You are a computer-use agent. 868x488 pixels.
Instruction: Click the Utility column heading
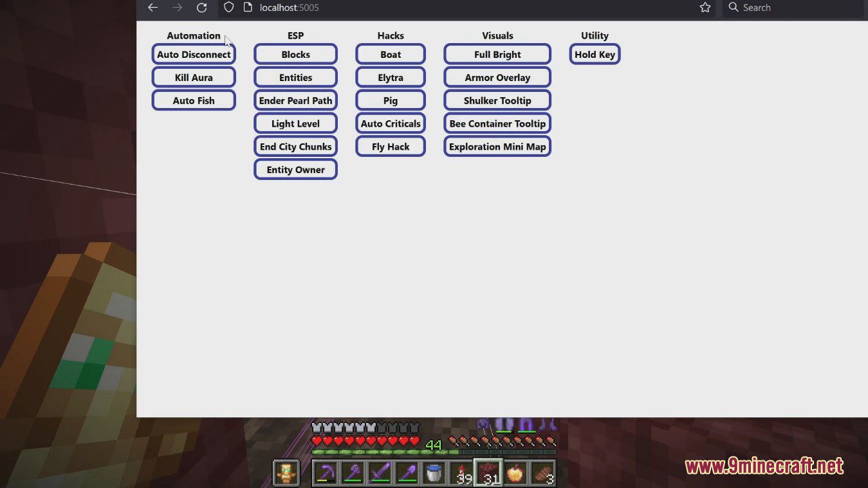[x=595, y=36]
